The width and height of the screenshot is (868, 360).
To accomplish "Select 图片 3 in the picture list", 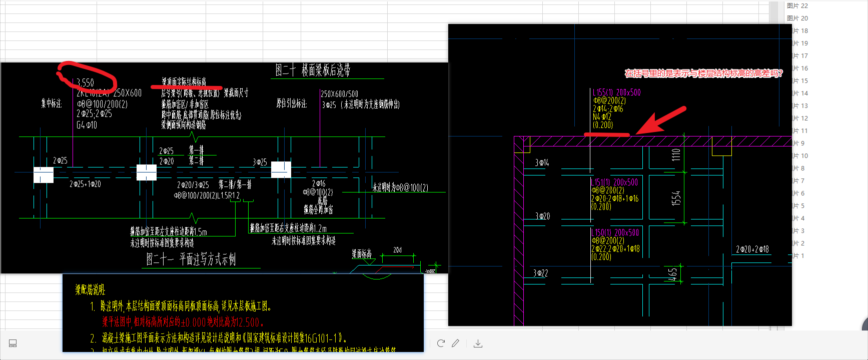I will coord(799,230).
